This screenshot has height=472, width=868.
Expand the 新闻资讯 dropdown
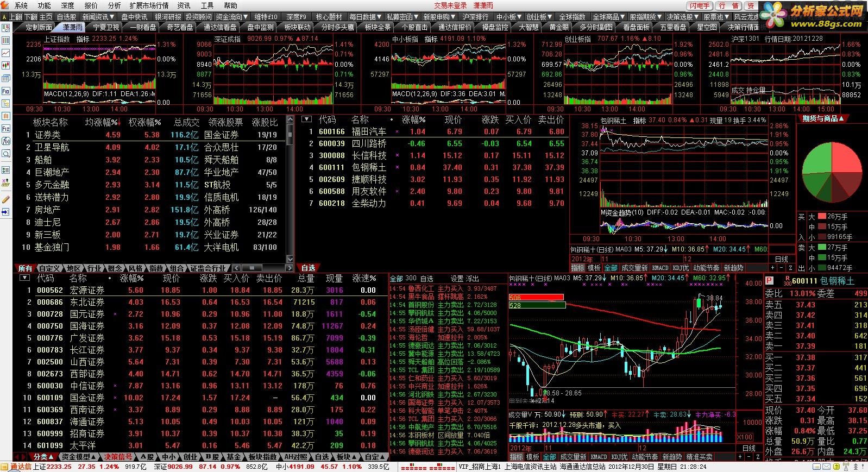98,17
